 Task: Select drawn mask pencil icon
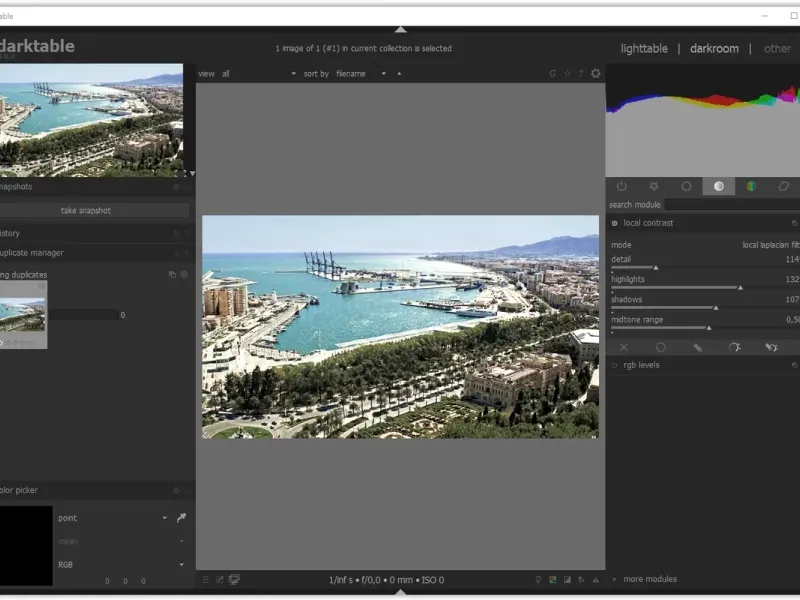point(697,347)
